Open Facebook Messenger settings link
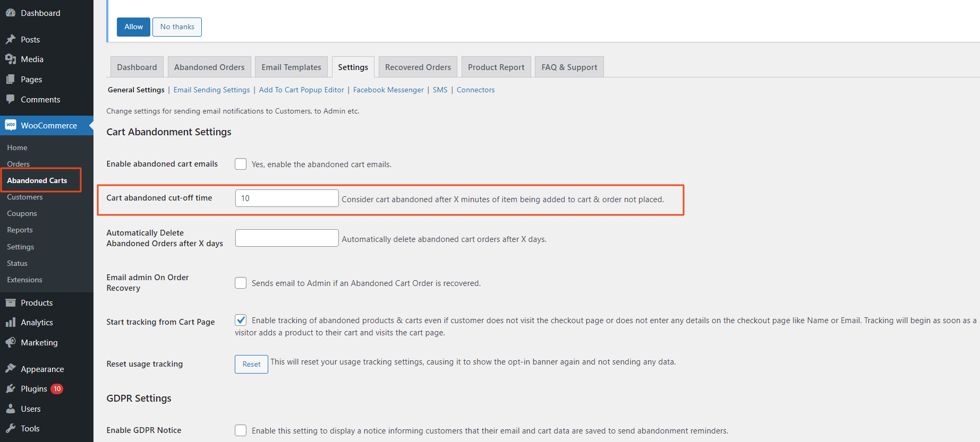980x442 pixels. [388, 90]
